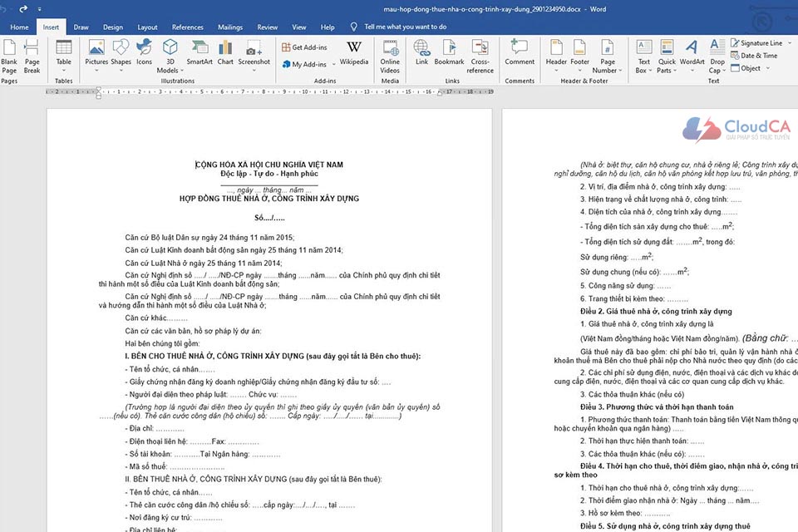
Task: Insert 3D Models
Action: pyautogui.click(x=170, y=56)
